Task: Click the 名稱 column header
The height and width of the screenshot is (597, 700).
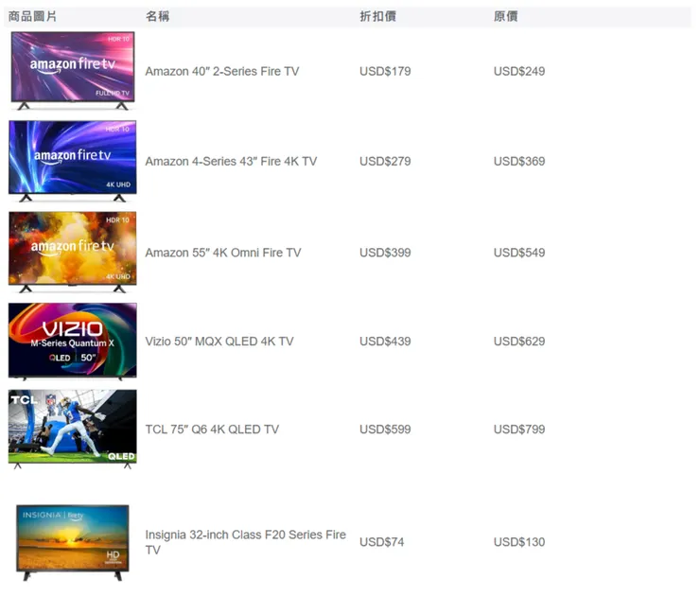Action: tap(157, 16)
